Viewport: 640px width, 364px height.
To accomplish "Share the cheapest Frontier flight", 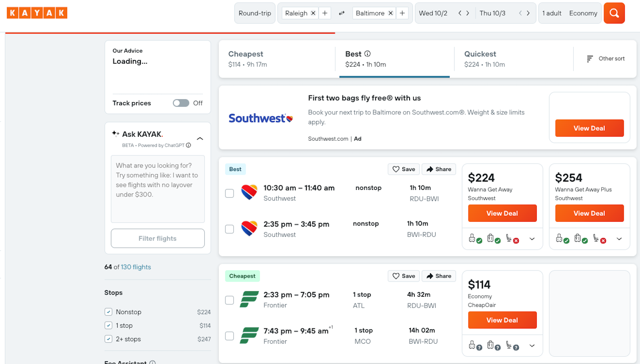I will click(x=439, y=276).
